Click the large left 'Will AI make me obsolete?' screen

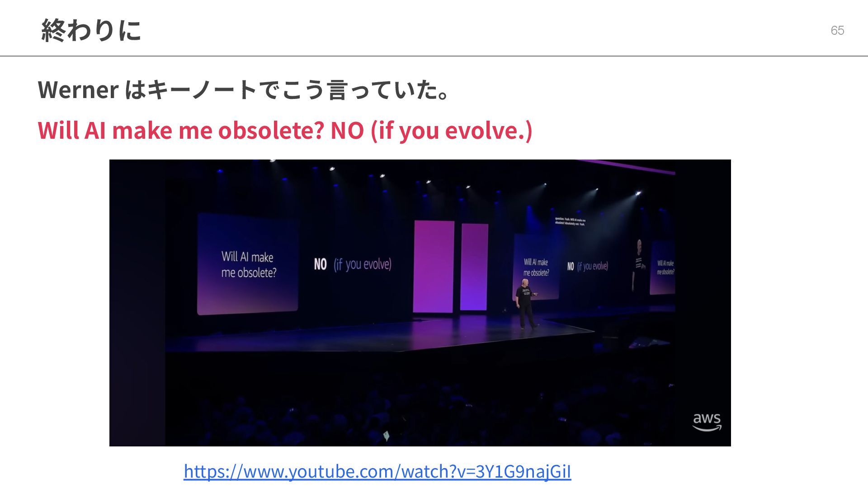pyautogui.click(x=248, y=264)
